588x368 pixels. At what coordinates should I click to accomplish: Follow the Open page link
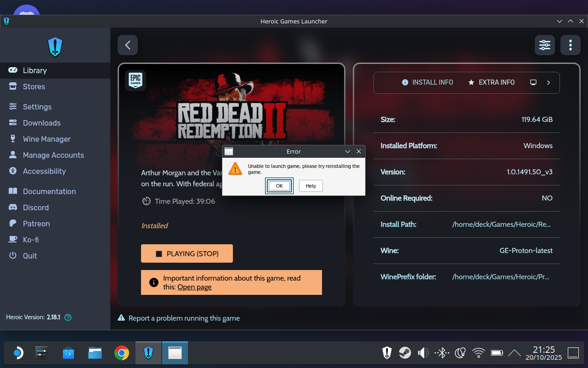click(x=194, y=287)
